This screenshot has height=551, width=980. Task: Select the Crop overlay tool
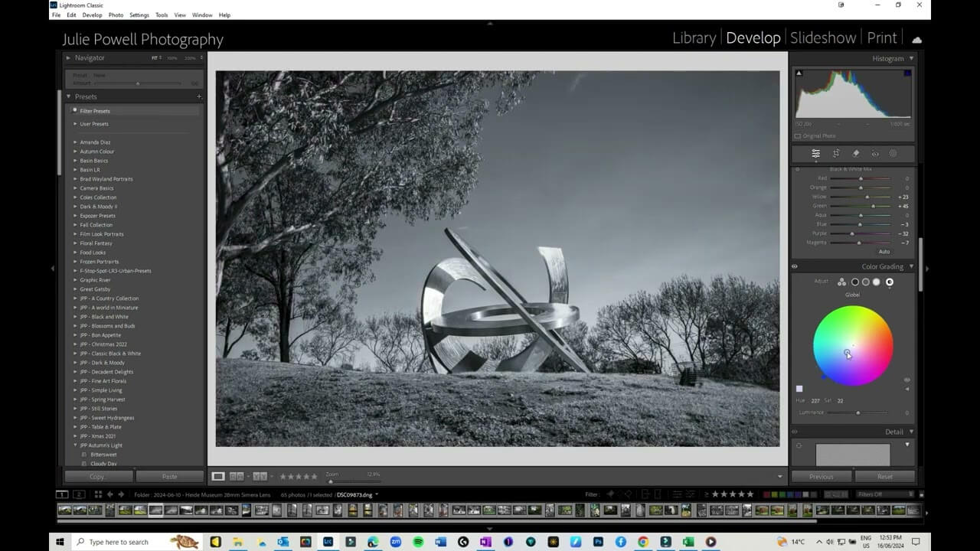click(x=836, y=154)
